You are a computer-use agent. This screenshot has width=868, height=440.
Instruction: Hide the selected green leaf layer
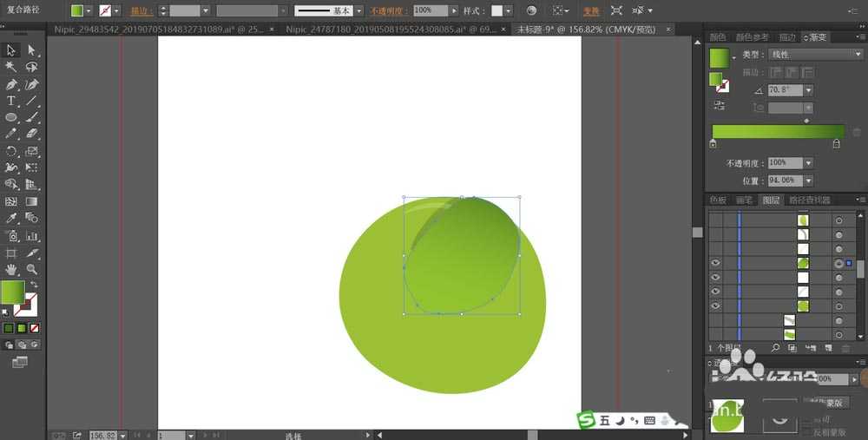[715, 263]
